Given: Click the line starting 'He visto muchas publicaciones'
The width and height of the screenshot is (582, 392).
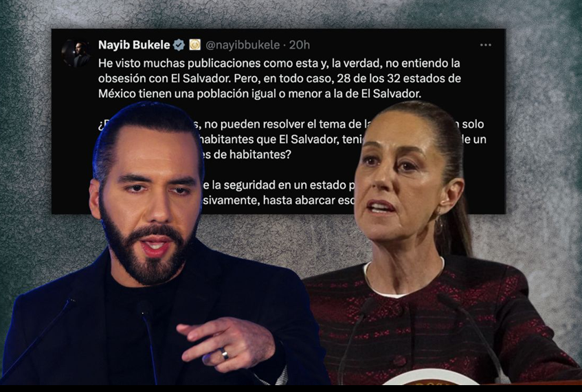Looking at the screenshot, I should click(x=279, y=63).
